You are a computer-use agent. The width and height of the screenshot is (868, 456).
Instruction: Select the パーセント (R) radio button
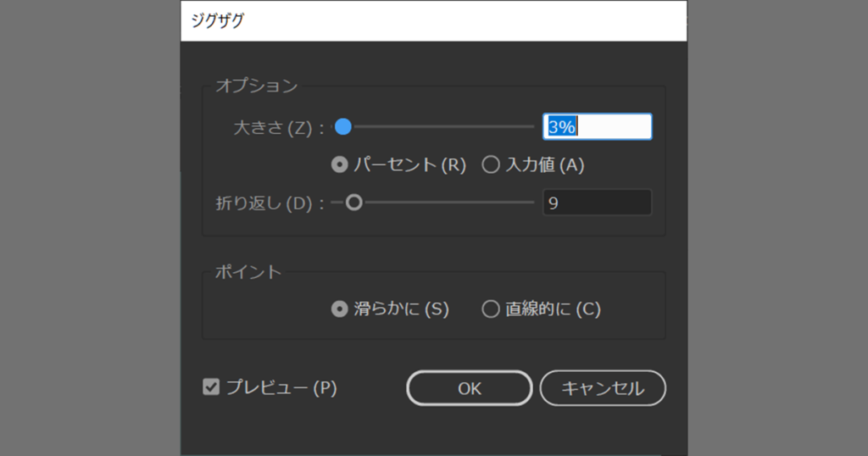click(x=340, y=165)
